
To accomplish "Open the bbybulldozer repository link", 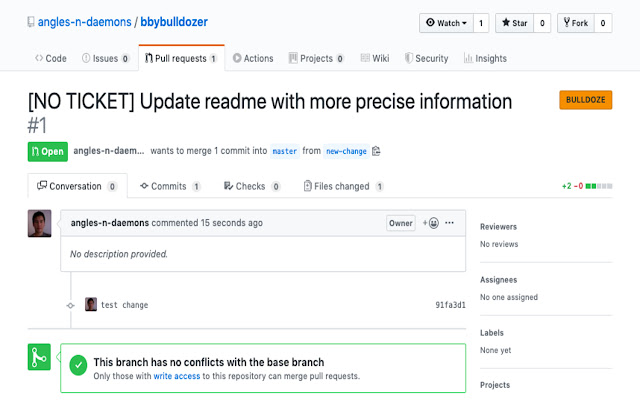I will point(174,22).
